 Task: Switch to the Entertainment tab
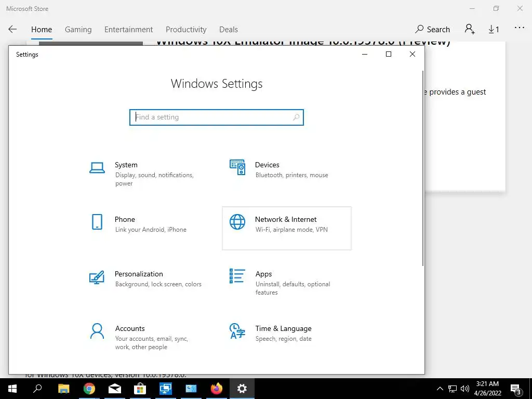[x=129, y=30]
